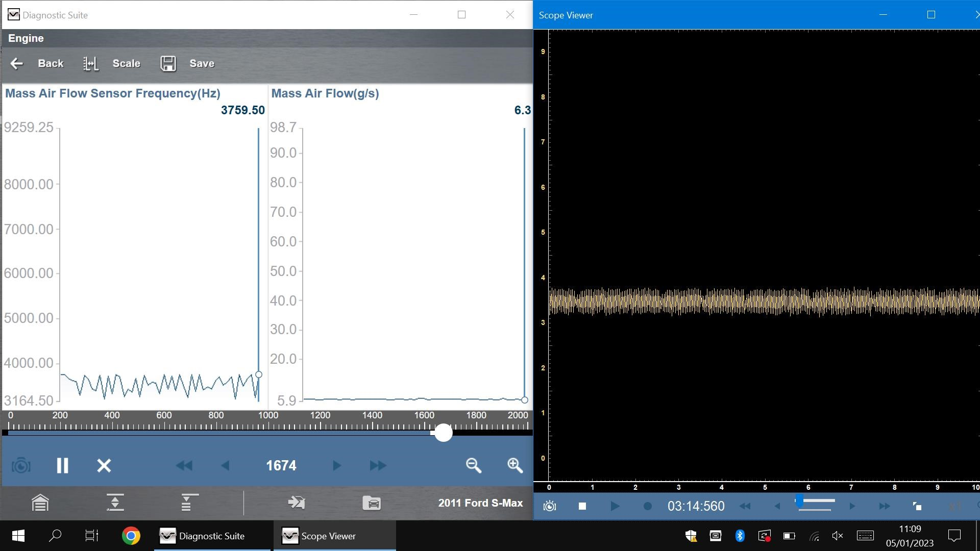Take a snapshot in Scope Viewer

[550, 506]
